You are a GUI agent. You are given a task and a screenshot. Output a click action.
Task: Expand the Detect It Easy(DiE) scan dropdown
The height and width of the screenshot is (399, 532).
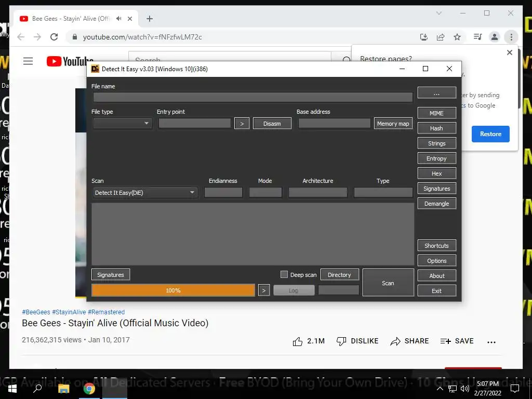(145, 193)
